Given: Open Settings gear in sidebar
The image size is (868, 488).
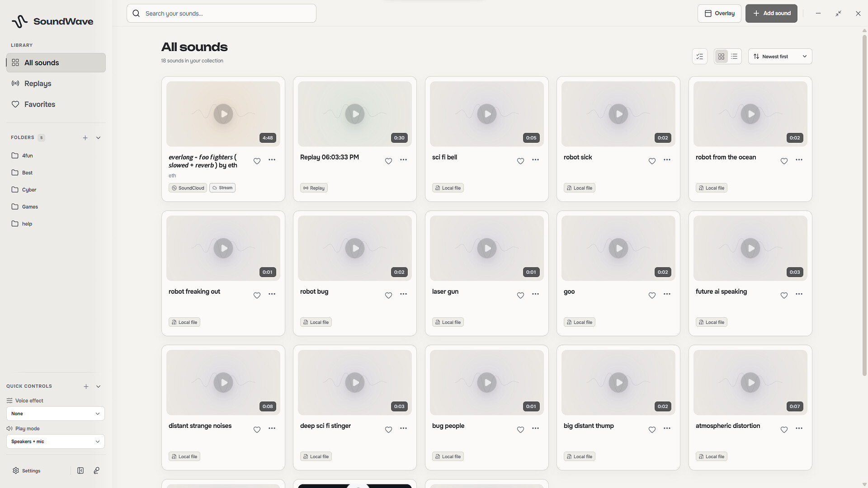Looking at the screenshot, I should tap(27, 470).
